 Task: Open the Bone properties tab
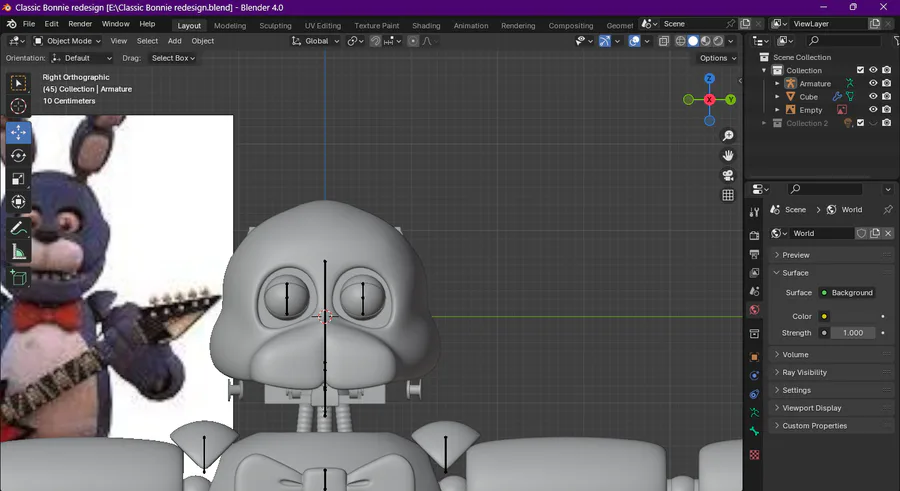click(x=754, y=431)
